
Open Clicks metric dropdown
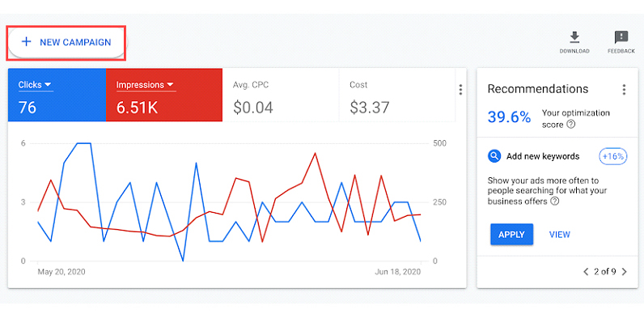click(35, 85)
